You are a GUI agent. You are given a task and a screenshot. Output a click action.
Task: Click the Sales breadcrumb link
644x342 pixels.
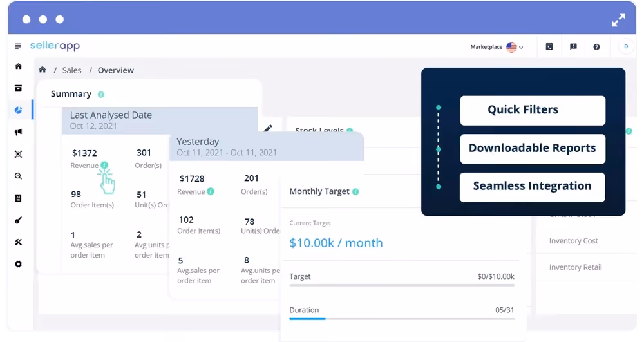click(72, 70)
